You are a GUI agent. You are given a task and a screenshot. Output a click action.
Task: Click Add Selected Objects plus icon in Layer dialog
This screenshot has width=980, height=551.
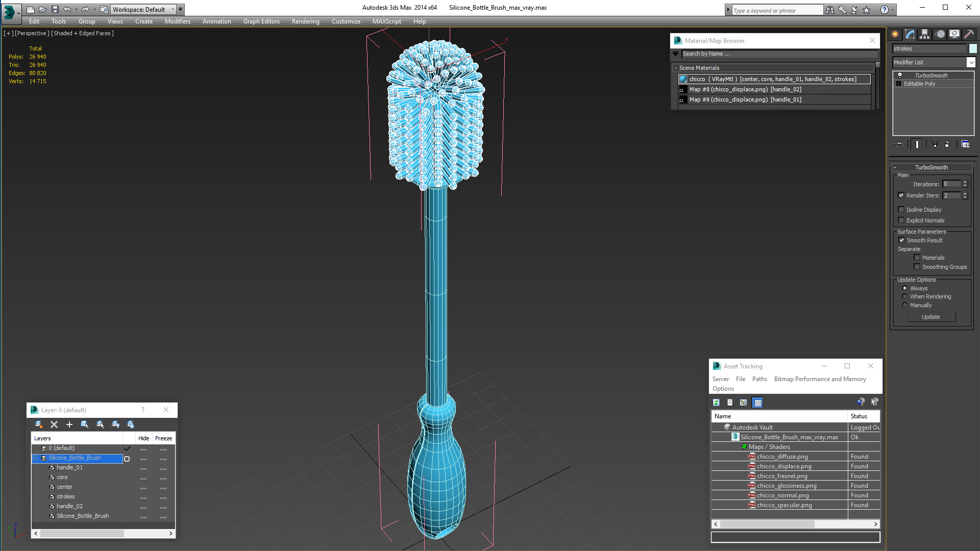click(x=69, y=424)
